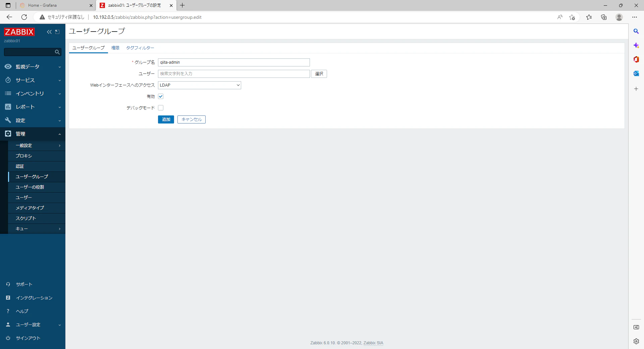Click the list icon for インベントリ
The image size is (644, 349).
point(8,93)
